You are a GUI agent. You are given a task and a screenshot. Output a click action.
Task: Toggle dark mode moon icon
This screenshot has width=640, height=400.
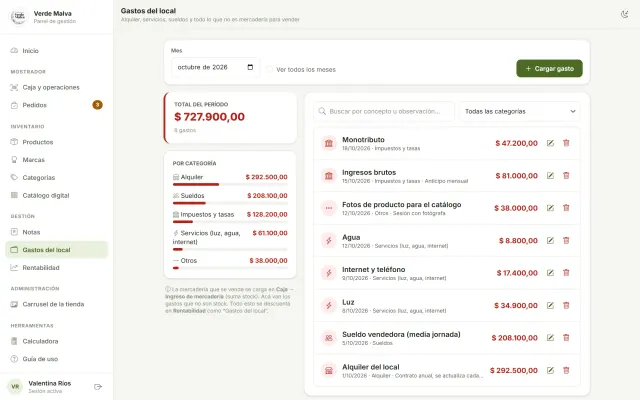[x=624, y=14]
